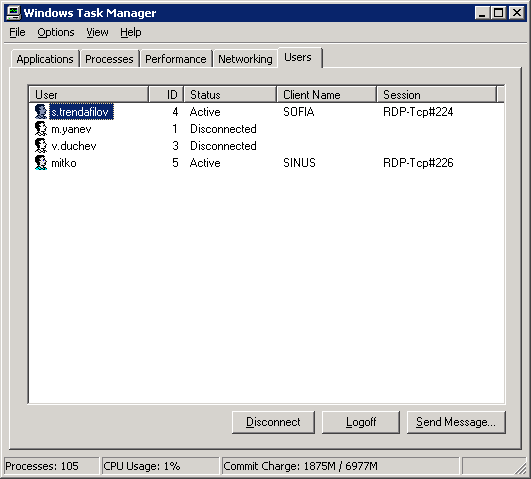Sort by the ID column header
Screen dimensions: 531x479
(166, 95)
